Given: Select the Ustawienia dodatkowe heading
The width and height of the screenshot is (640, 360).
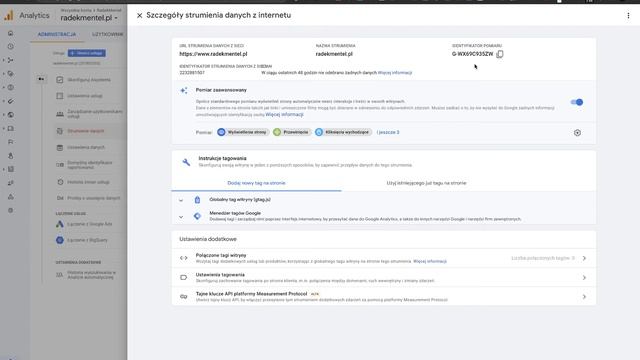Looking at the screenshot, I should (x=208, y=239).
